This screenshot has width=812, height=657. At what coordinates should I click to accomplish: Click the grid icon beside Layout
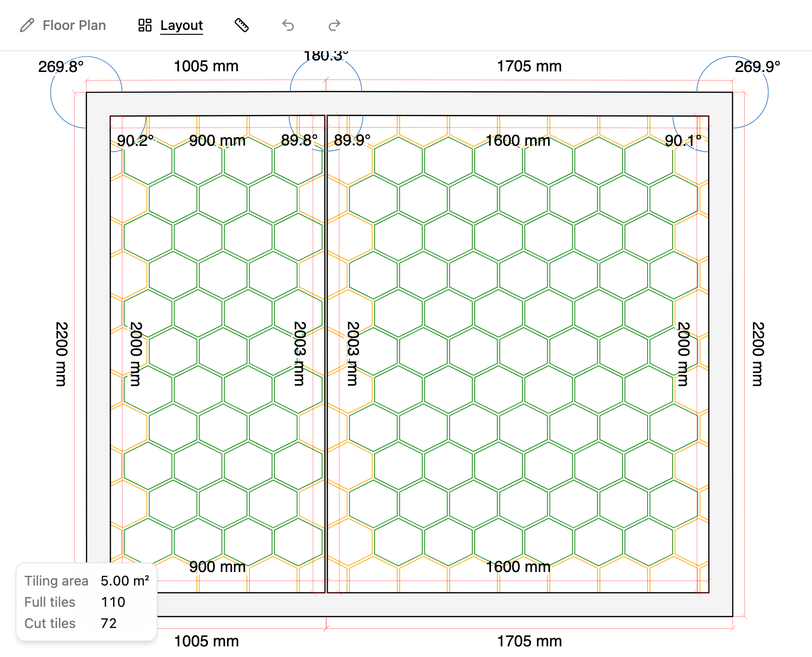click(145, 25)
